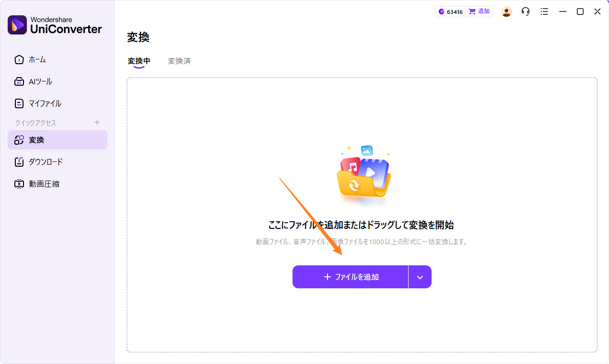Open the ファイルを追加 dropdown arrow
Viewport: 609px width, 364px height.
pos(420,276)
